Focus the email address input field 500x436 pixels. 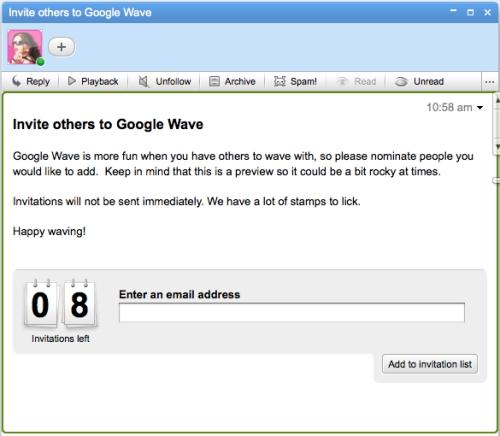292,312
